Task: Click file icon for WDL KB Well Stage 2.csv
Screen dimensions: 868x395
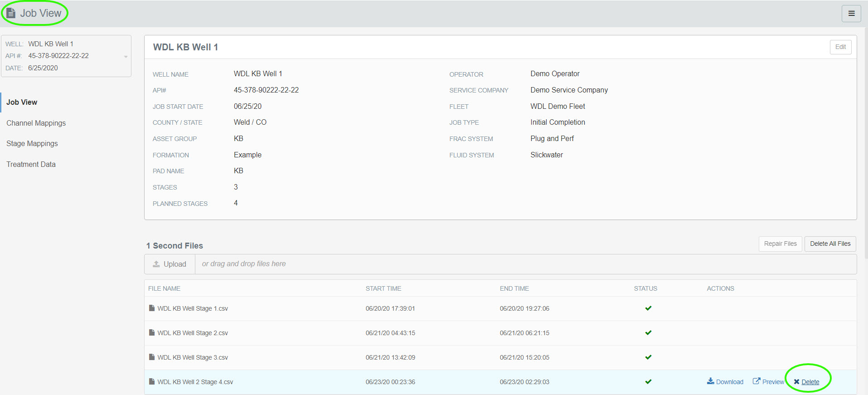Action: 152,333
